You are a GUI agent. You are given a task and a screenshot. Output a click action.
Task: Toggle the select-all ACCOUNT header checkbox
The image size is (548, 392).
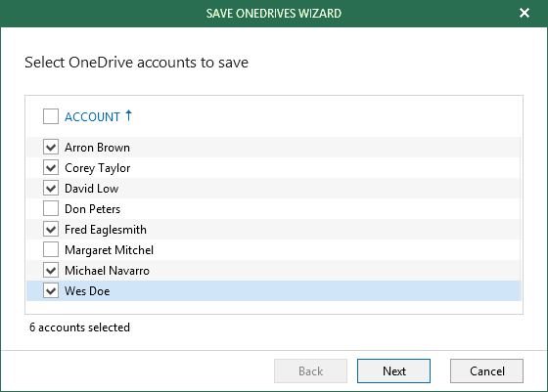point(51,116)
